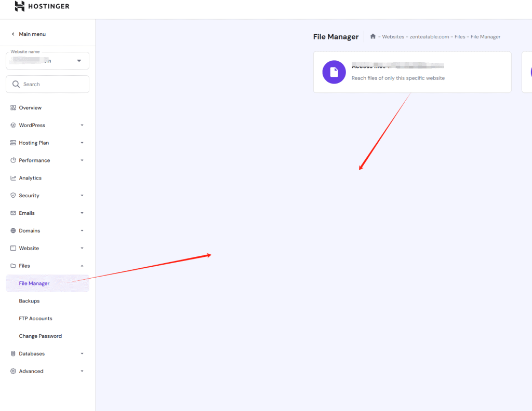Screen dimensions: 532x411
Task: Click the search magnifier icon
Action: pyautogui.click(x=16, y=84)
